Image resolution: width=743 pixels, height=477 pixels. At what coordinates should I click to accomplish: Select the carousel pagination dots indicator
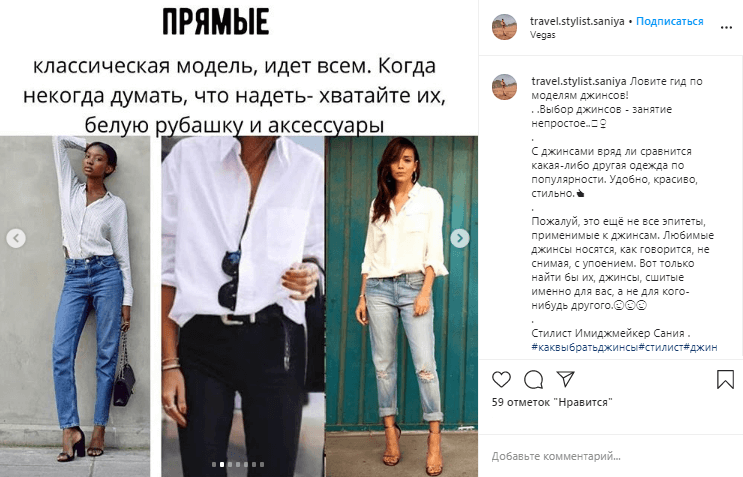coord(238,465)
